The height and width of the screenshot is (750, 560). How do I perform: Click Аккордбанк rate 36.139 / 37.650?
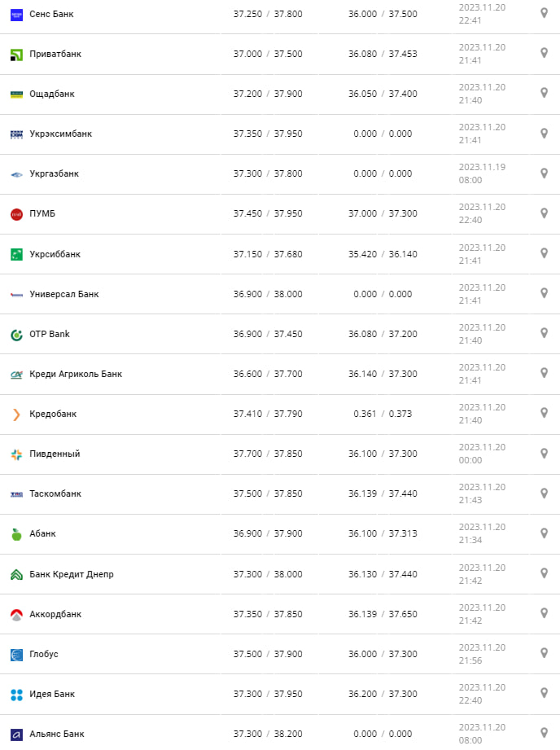pos(383,614)
